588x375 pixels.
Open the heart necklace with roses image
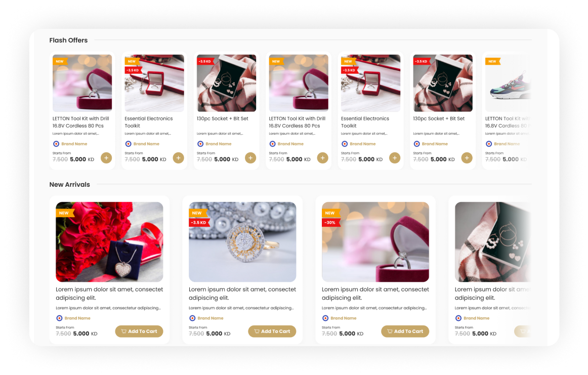tap(109, 242)
